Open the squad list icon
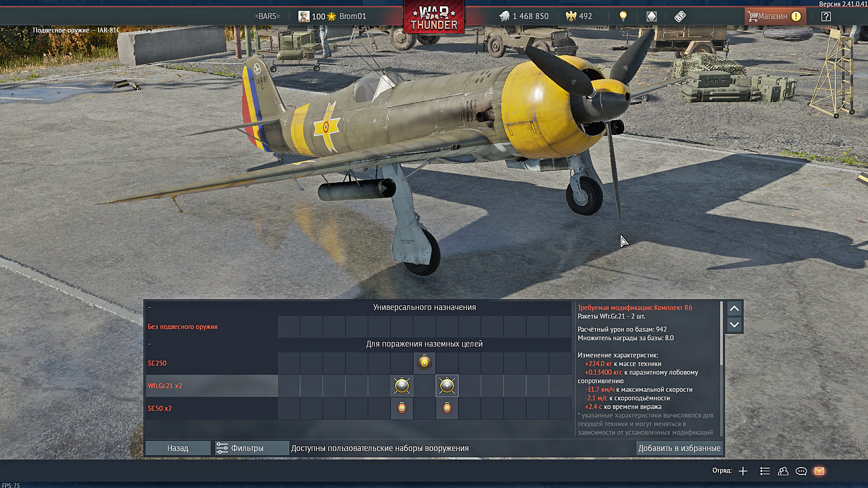868x488 pixels. 765,471
